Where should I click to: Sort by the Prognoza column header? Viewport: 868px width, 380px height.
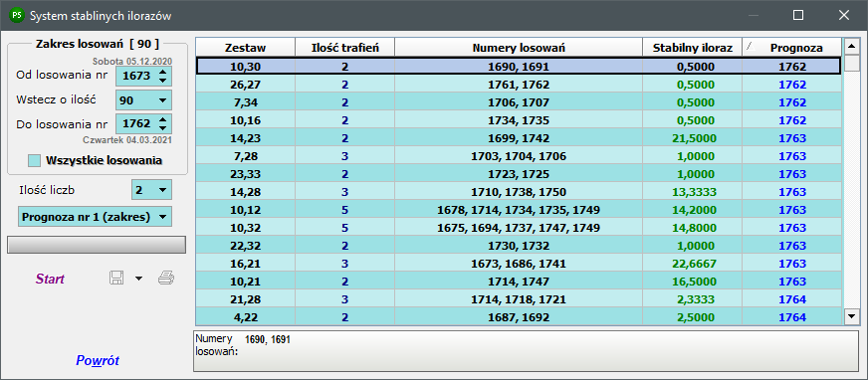pos(792,48)
